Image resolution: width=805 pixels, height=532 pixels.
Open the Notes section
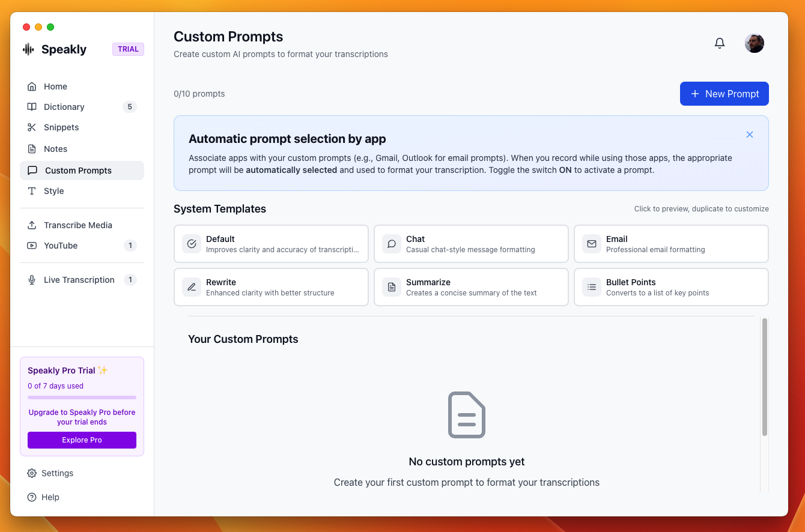[55, 149]
